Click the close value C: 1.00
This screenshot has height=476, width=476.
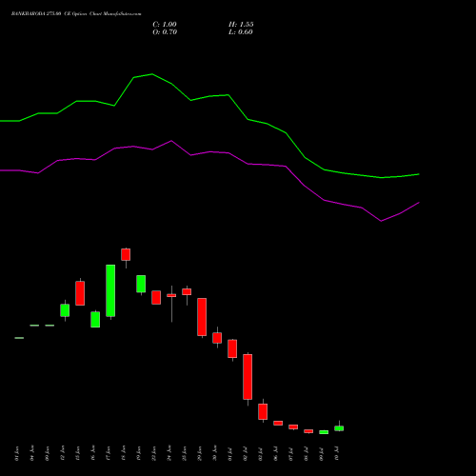click(x=165, y=25)
